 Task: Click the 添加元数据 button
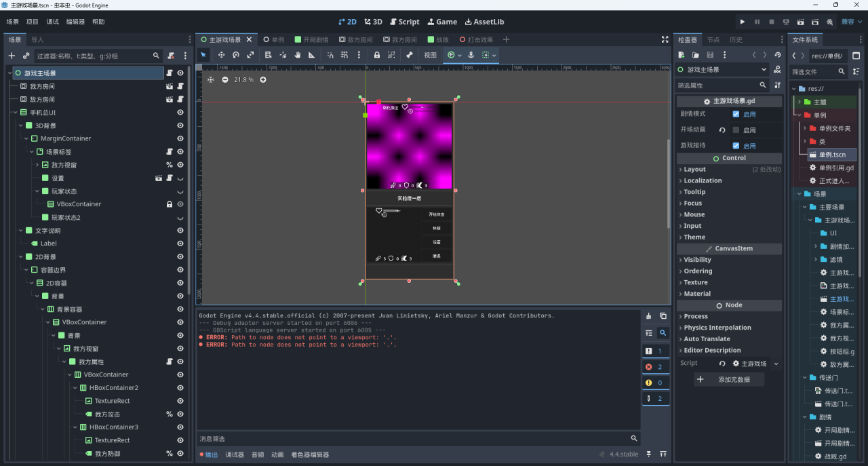(729, 380)
